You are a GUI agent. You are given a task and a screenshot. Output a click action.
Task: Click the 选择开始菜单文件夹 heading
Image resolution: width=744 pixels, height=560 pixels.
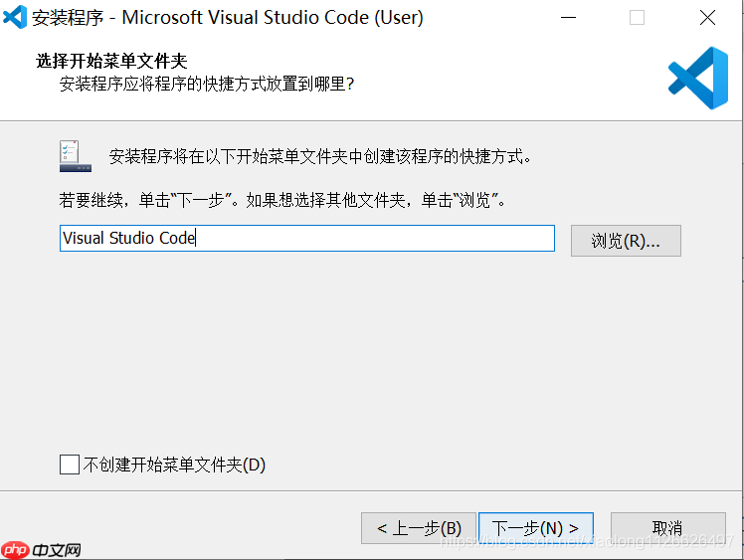point(111,61)
